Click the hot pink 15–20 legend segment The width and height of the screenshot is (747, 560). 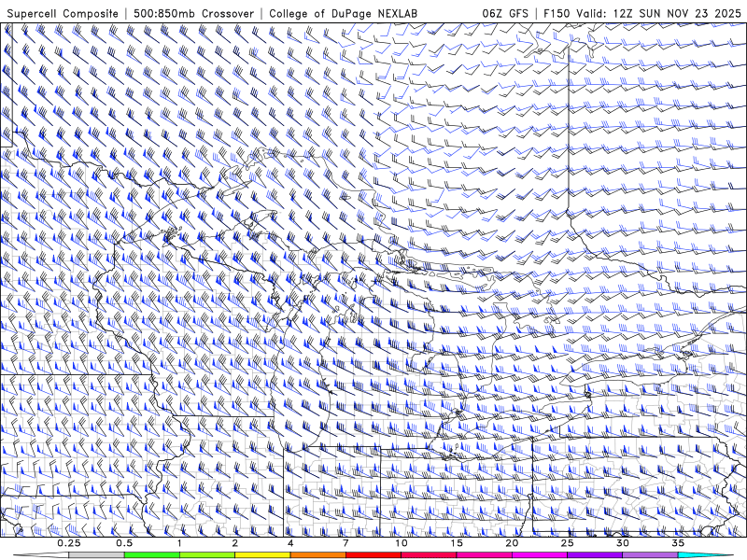484,555
